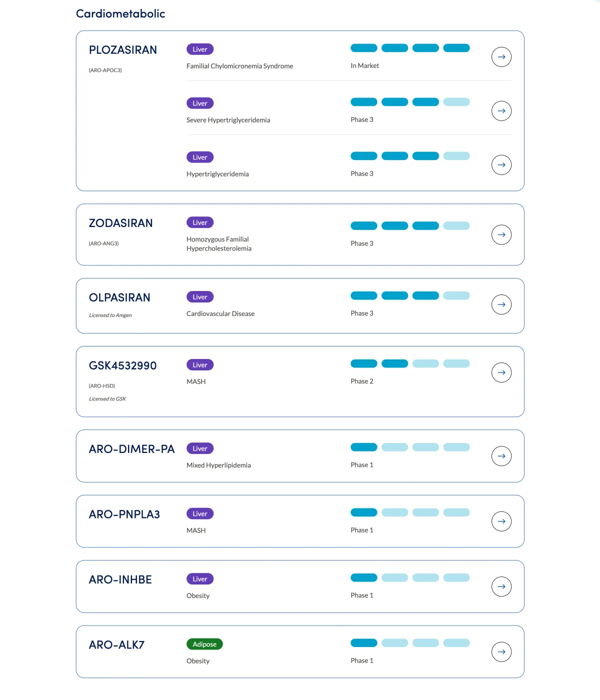Select the ZODASIRAN title

coord(121,223)
